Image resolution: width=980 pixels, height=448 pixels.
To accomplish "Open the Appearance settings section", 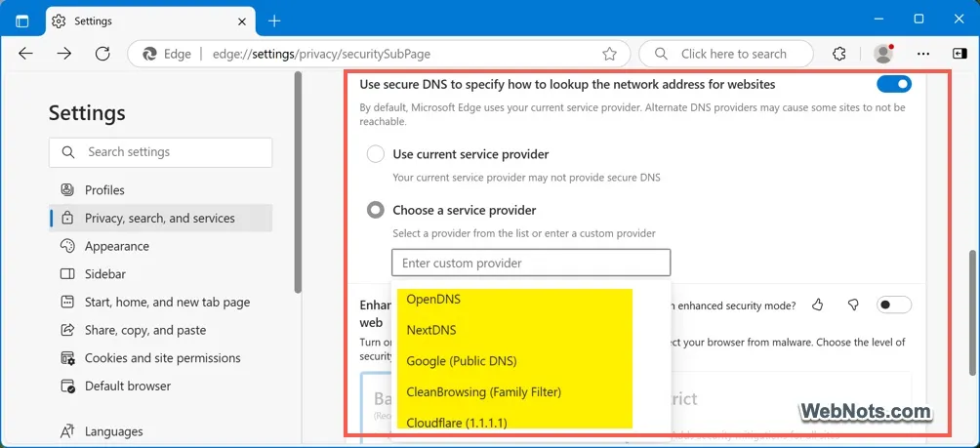I will click(x=116, y=247).
